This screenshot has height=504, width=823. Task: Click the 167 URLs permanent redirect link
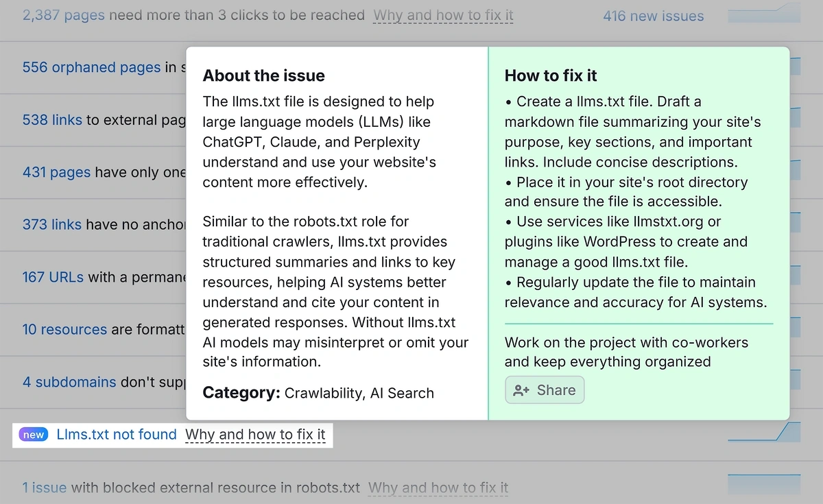coord(52,277)
